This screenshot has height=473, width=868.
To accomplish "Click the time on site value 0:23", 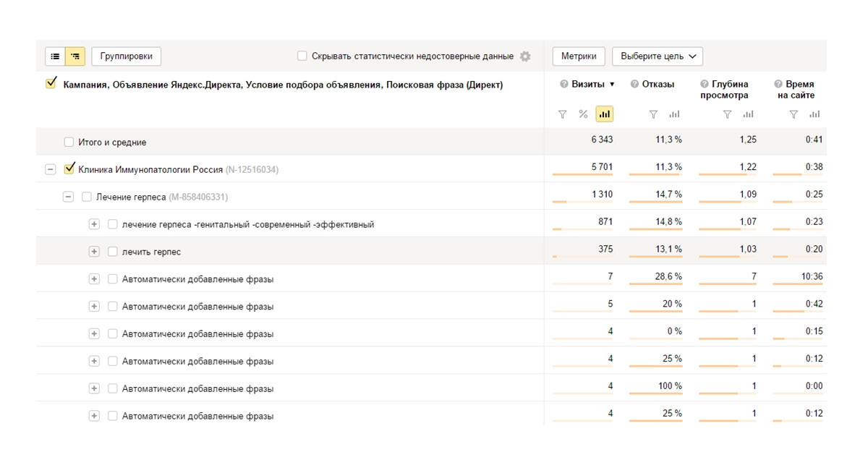I will 814,222.
